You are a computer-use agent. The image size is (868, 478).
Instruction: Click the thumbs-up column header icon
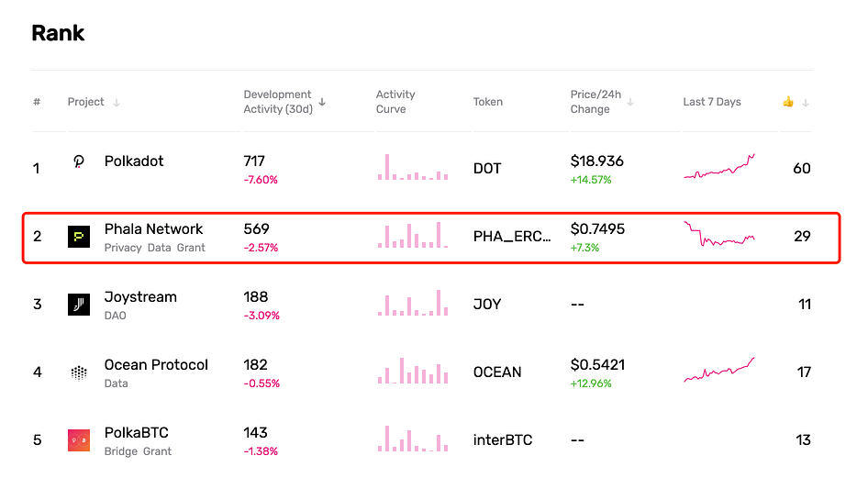click(788, 102)
